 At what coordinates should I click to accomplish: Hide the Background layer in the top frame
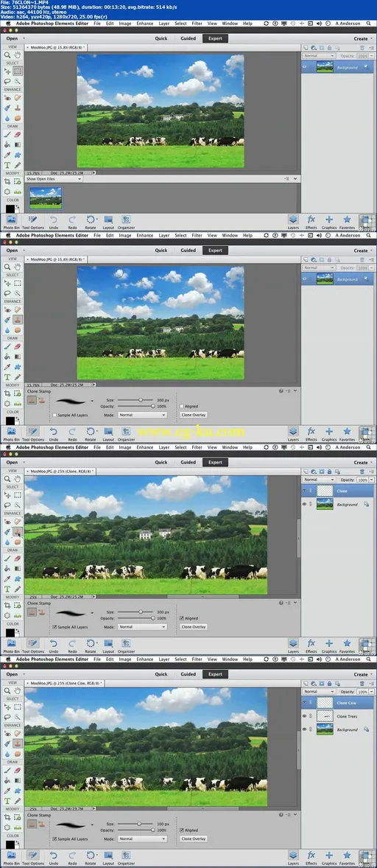[305, 68]
